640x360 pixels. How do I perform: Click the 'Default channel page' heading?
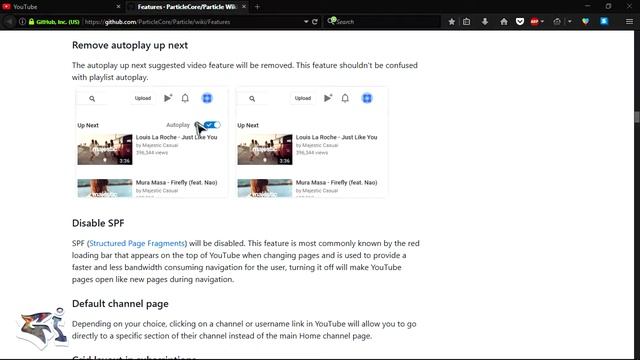point(120,304)
